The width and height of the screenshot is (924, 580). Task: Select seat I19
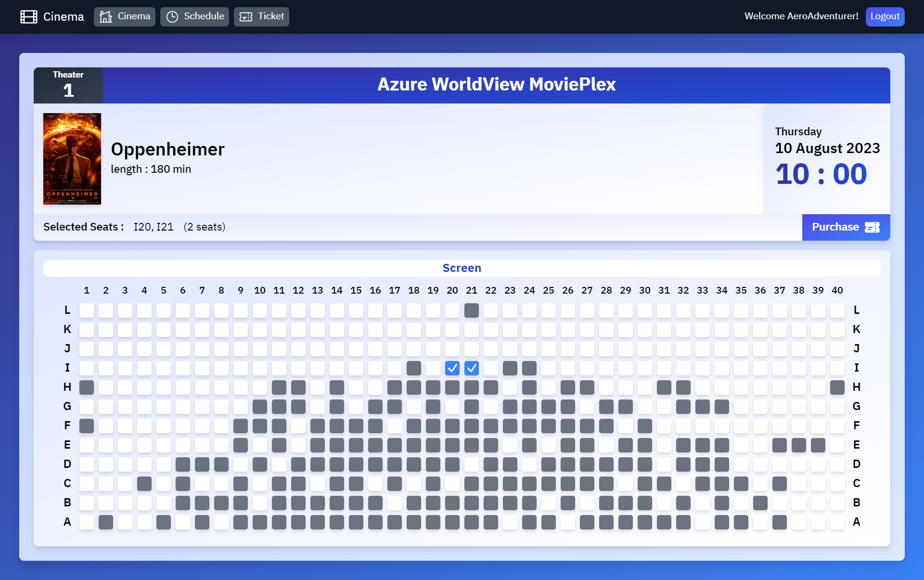click(433, 368)
